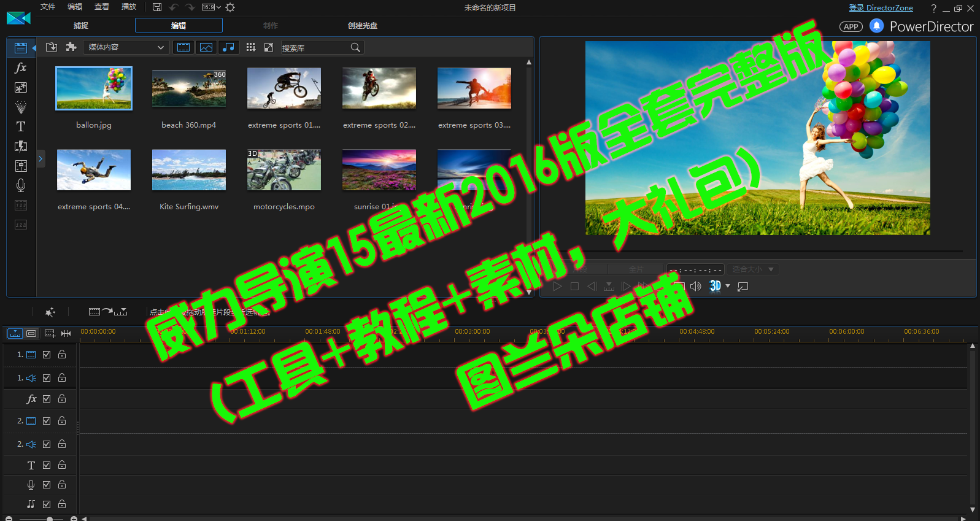Click the preview play button
Image resolution: width=980 pixels, height=521 pixels.
pyautogui.click(x=557, y=286)
